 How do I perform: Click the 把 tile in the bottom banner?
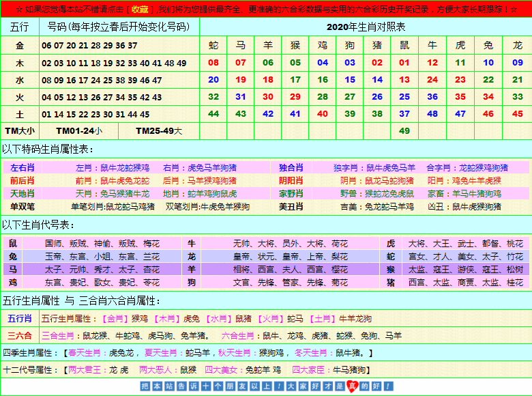tap(145, 386)
